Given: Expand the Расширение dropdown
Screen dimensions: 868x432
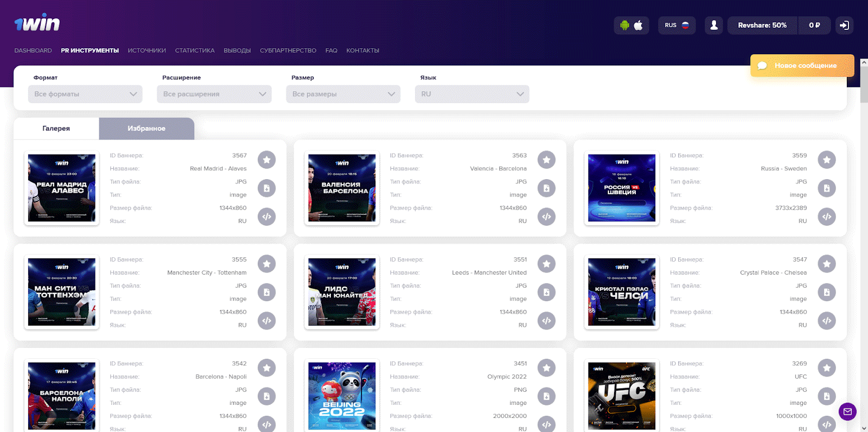Looking at the screenshot, I should click(x=214, y=94).
